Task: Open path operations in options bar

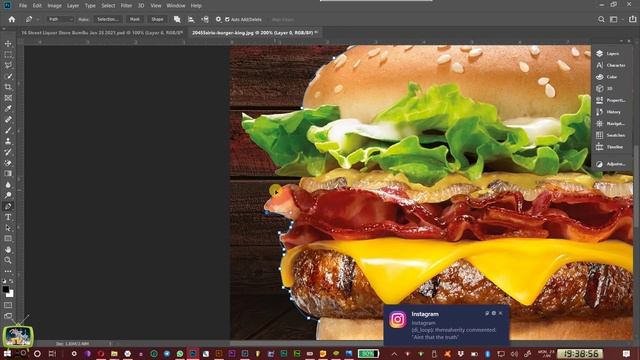Action: tap(177, 19)
